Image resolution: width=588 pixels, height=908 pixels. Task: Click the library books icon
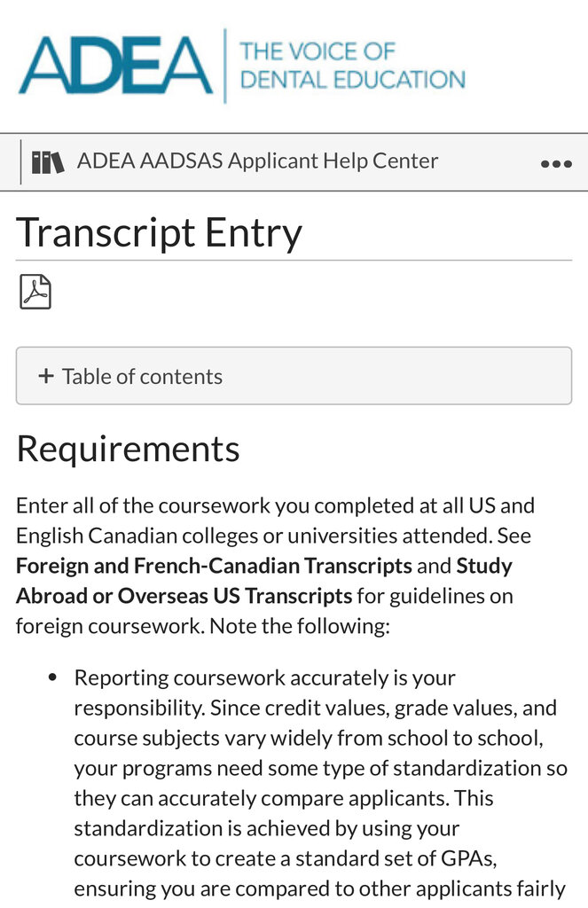[48, 162]
